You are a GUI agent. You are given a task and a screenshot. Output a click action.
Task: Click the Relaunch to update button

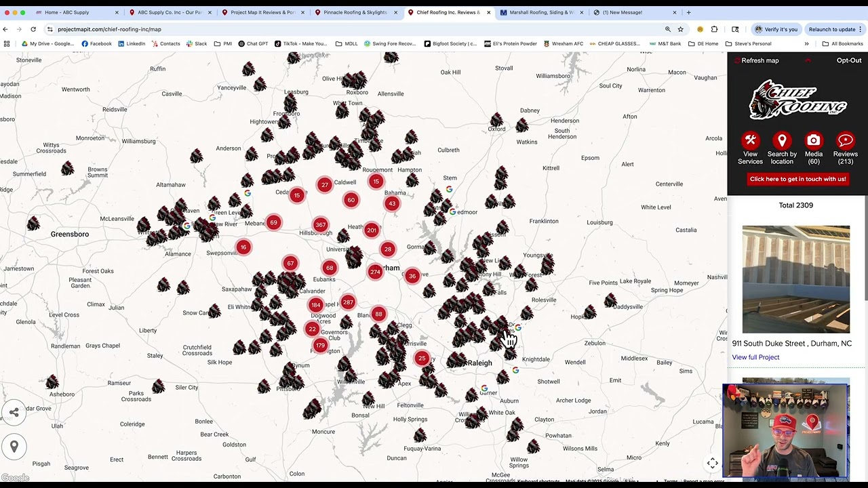pos(835,29)
